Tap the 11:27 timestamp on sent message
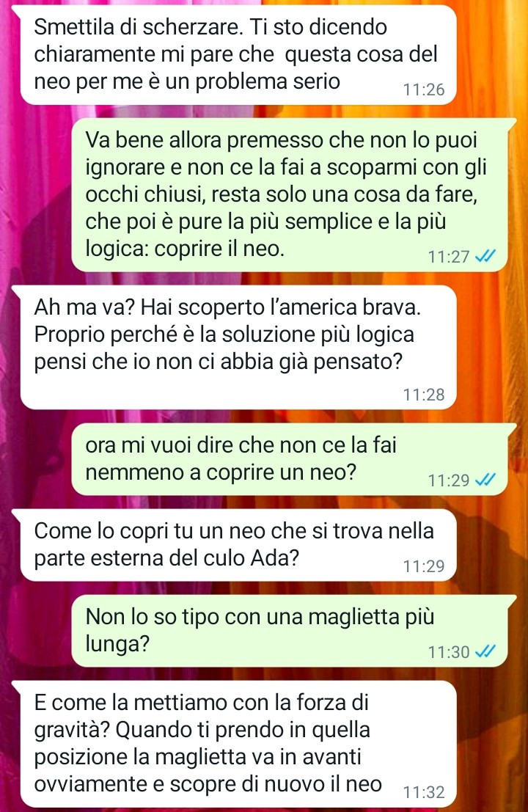This screenshot has width=528, height=812. point(449,256)
